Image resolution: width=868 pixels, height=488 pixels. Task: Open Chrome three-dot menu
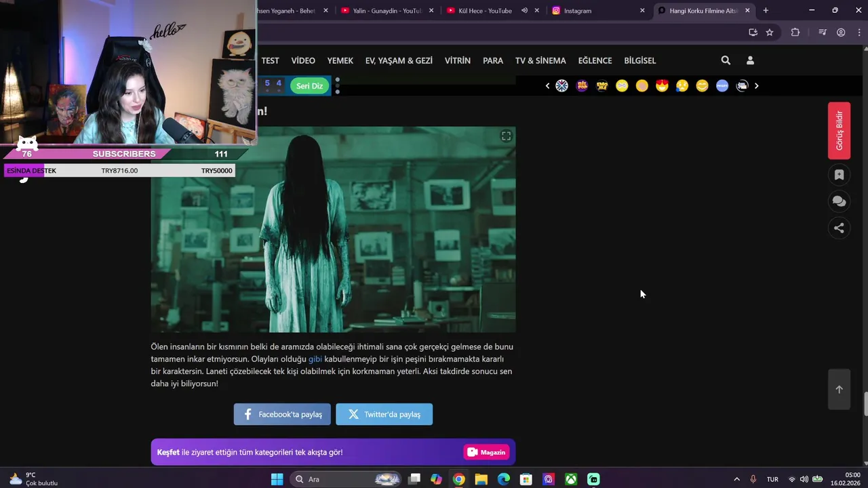point(858,32)
